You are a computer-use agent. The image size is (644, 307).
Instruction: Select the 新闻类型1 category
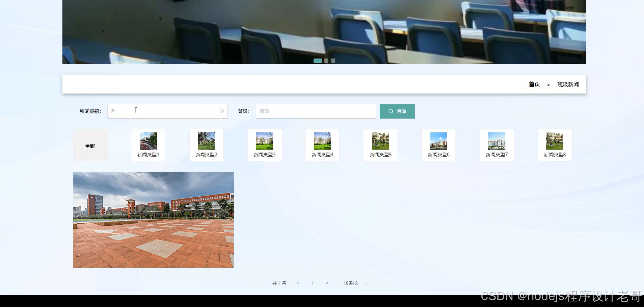148,145
